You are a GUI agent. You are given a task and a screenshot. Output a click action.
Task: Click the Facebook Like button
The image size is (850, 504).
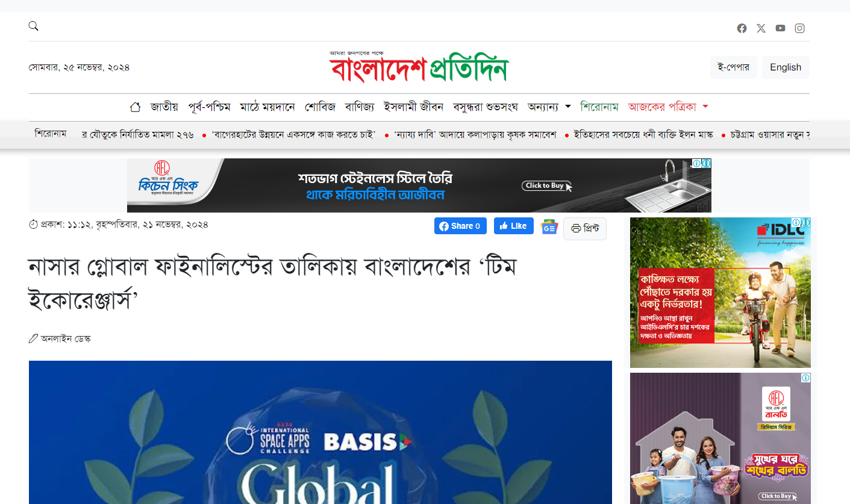pyautogui.click(x=514, y=226)
